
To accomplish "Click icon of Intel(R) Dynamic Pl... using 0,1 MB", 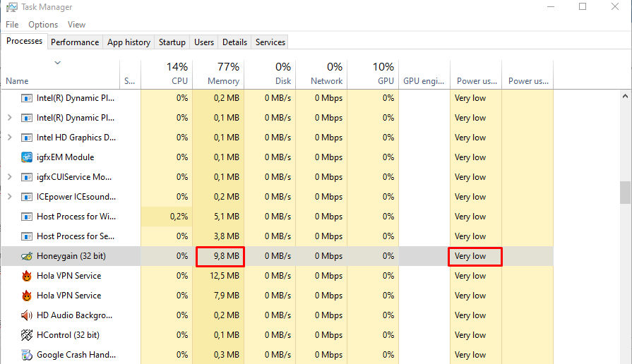I will 27,118.
